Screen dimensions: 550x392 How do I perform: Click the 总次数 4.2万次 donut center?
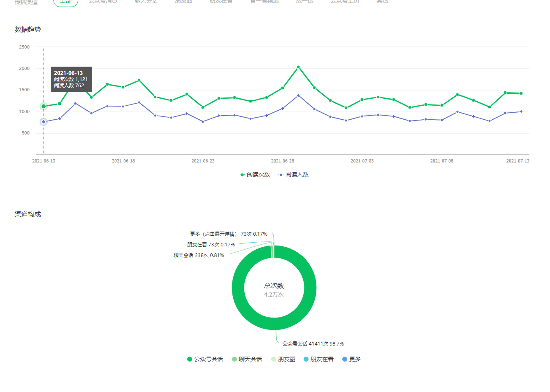coord(274,290)
